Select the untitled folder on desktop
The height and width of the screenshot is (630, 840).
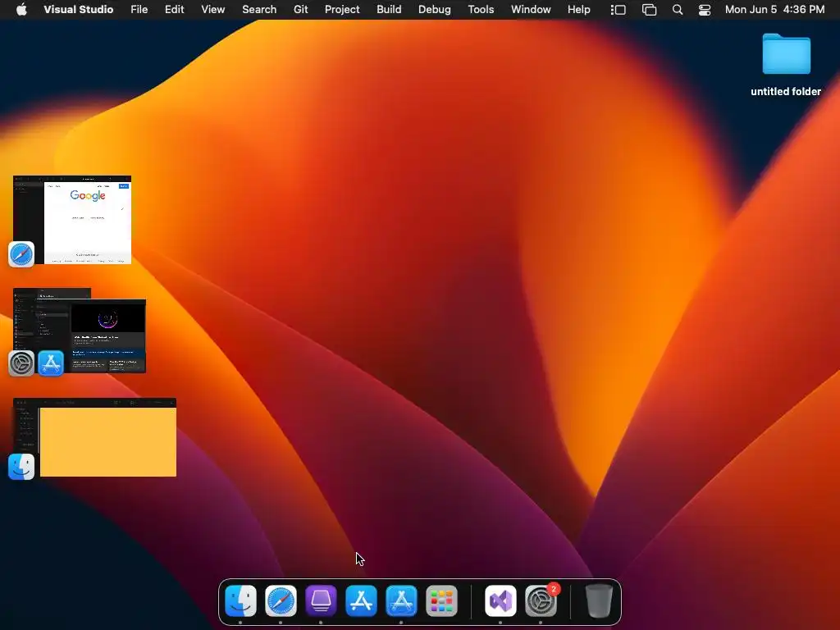click(x=786, y=53)
